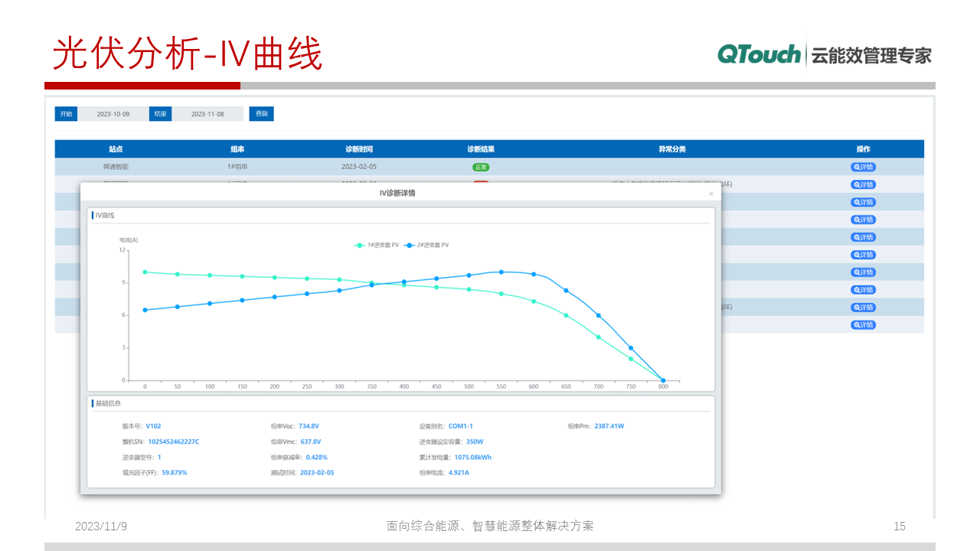Toggle the 1#逆变器 PV legend series
Screen dimensions: 980x551
click(x=377, y=245)
